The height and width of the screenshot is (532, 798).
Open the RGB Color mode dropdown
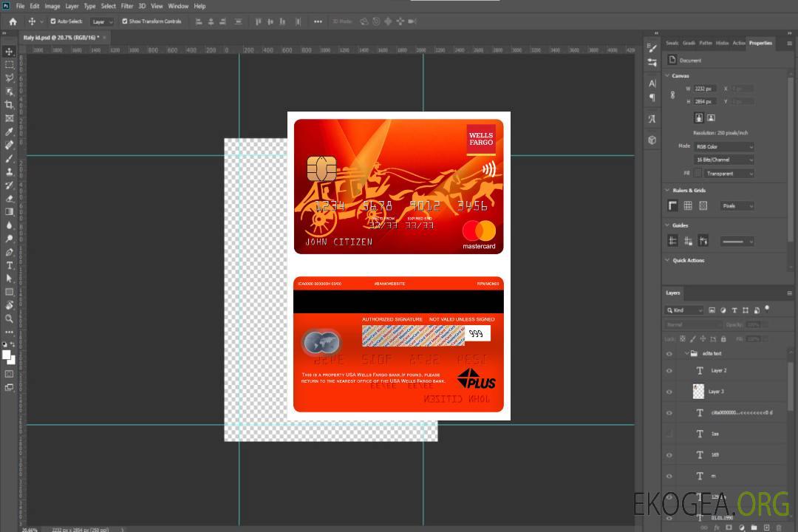[723, 146]
